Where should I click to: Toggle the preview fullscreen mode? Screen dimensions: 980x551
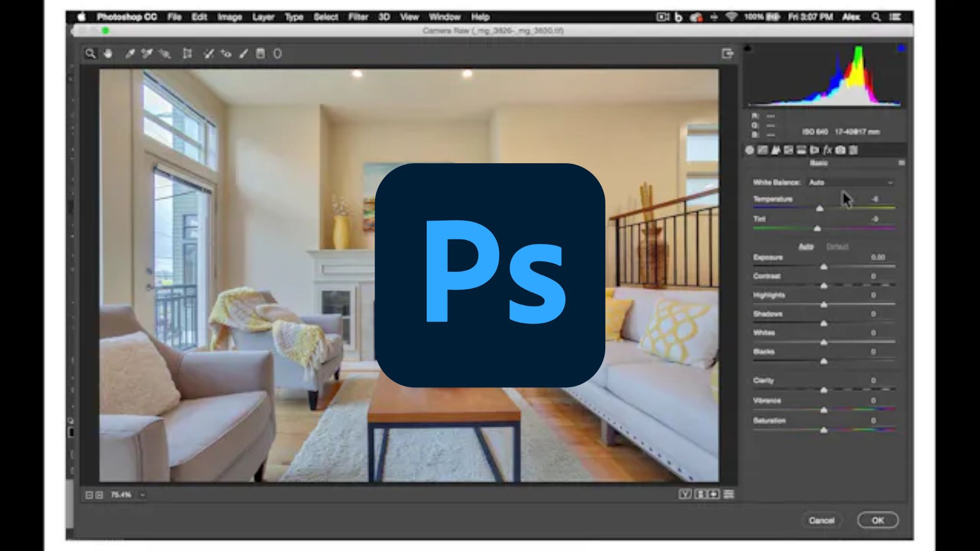[x=727, y=53]
